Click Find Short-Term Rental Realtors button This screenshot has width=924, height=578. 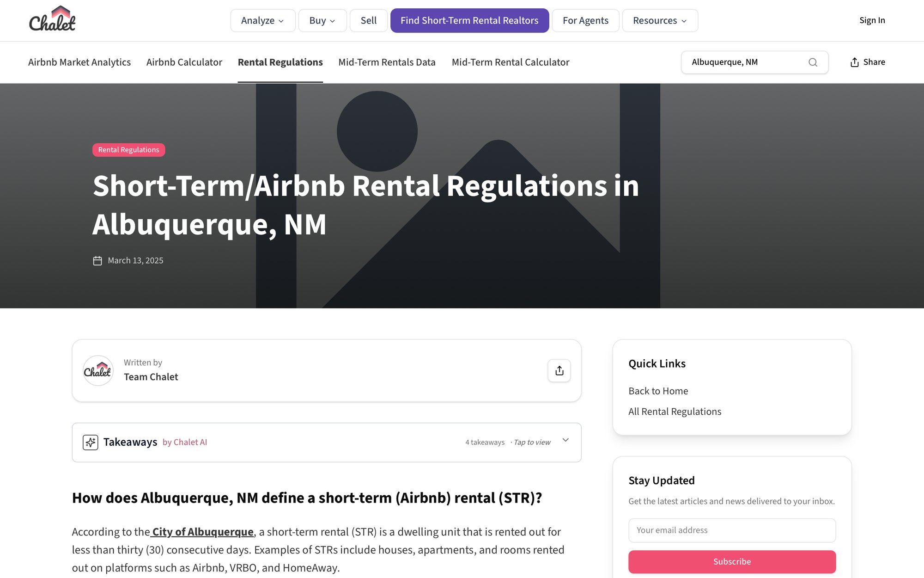click(469, 20)
